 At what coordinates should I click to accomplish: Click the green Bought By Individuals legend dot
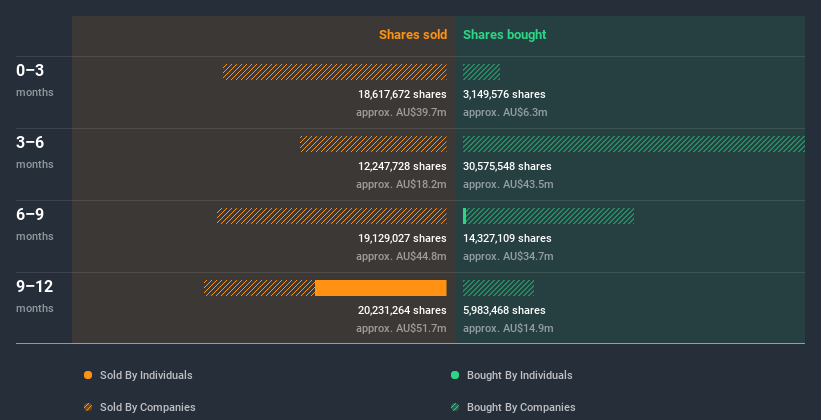455,375
